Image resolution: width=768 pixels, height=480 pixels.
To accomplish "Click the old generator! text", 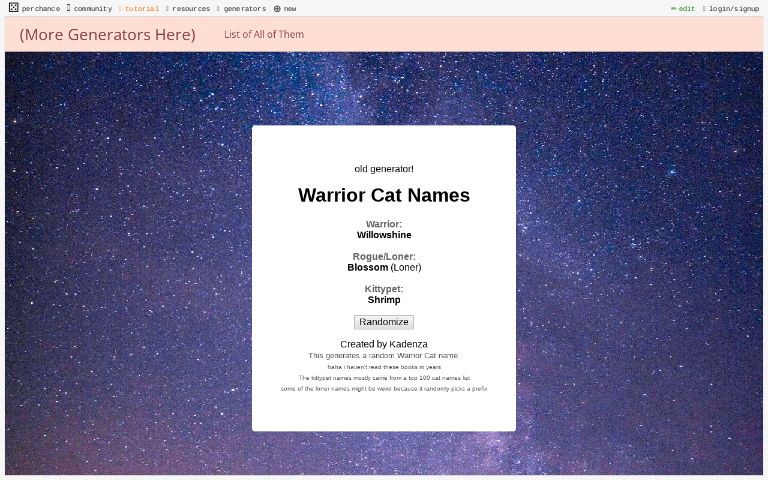I will click(x=383, y=169).
